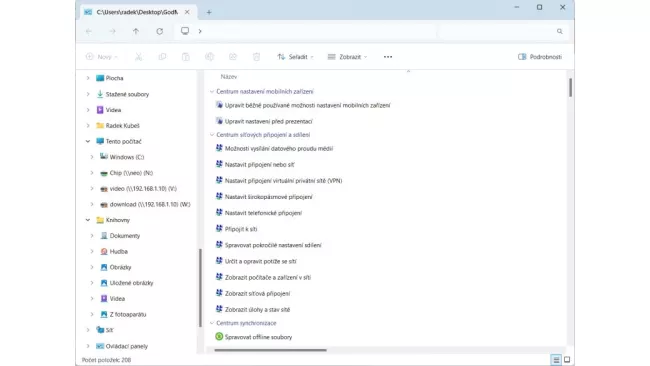Open the Zobrazit view dropdown

coord(347,57)
